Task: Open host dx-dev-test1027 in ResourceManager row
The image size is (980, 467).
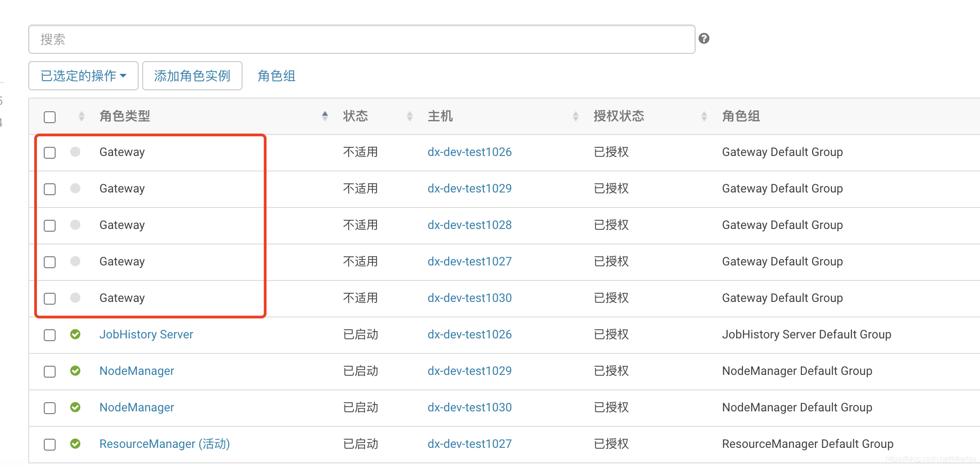Action: [x=469, y=444]
